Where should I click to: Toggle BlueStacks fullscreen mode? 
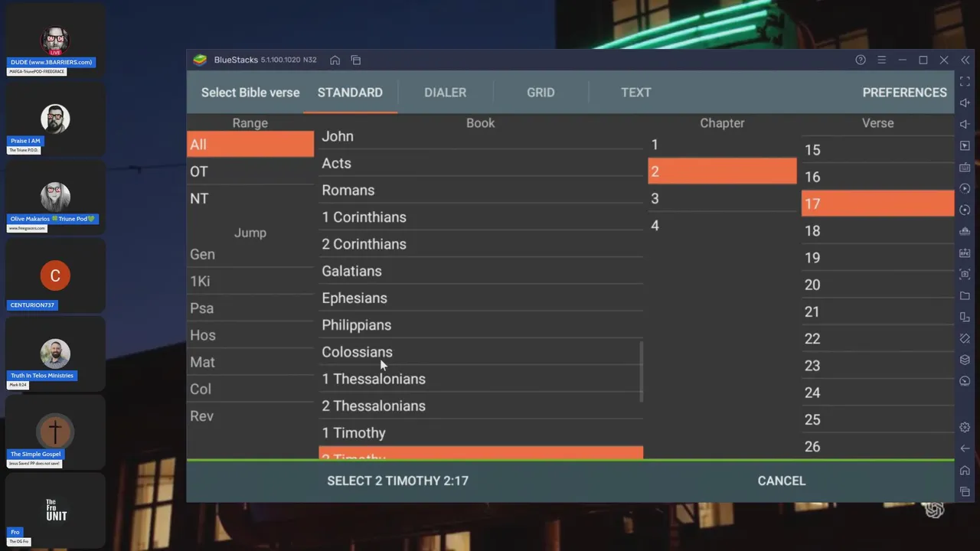pos(965,81)
